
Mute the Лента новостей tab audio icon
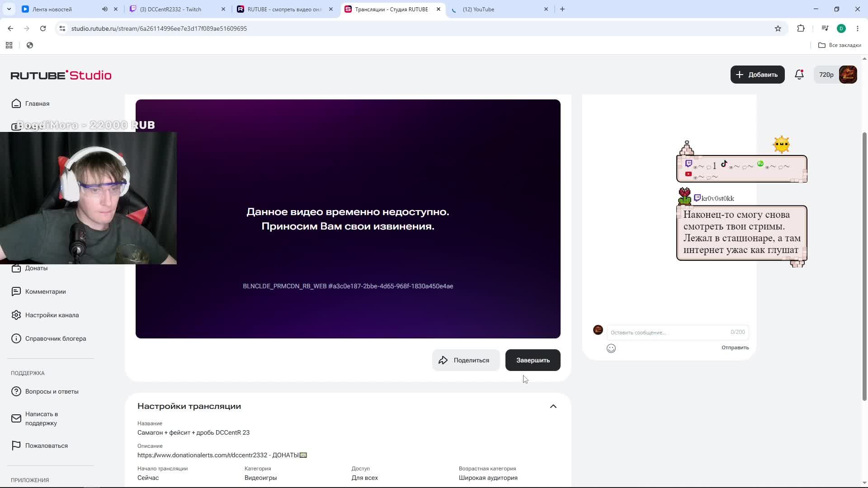click(x=105, y=9)
